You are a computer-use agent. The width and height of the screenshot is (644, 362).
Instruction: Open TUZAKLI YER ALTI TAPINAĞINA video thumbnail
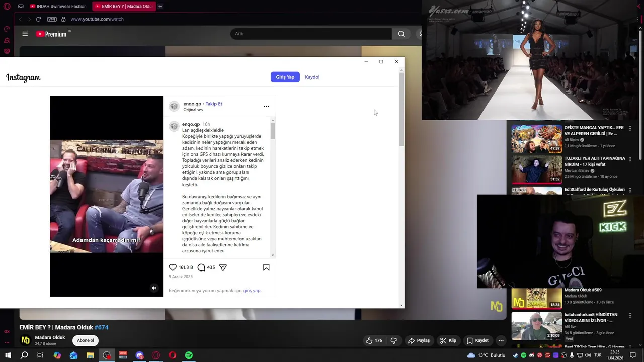click(x=536, y=169)
